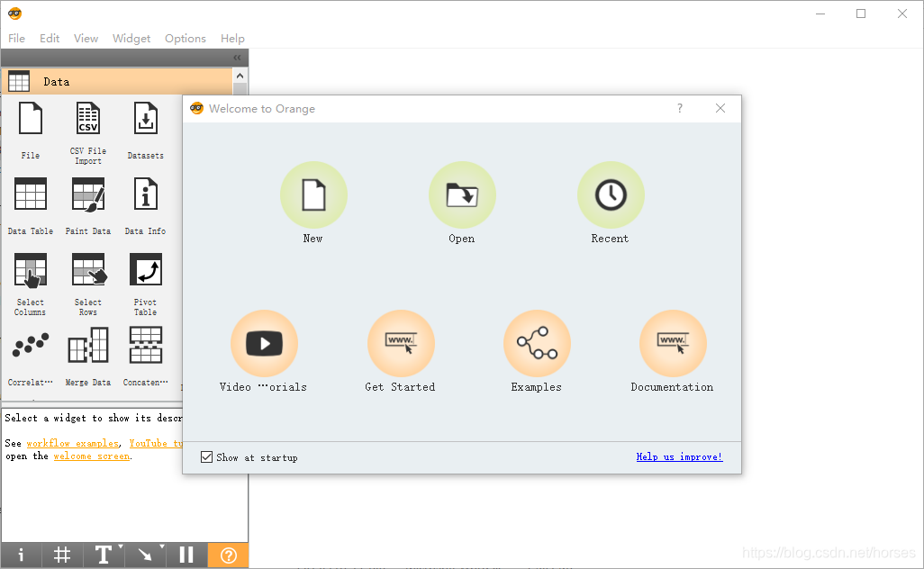The image size is (924, 569).
Task: Click the orange help button in bottom toolbar
Action: click(x=228, y=555)
